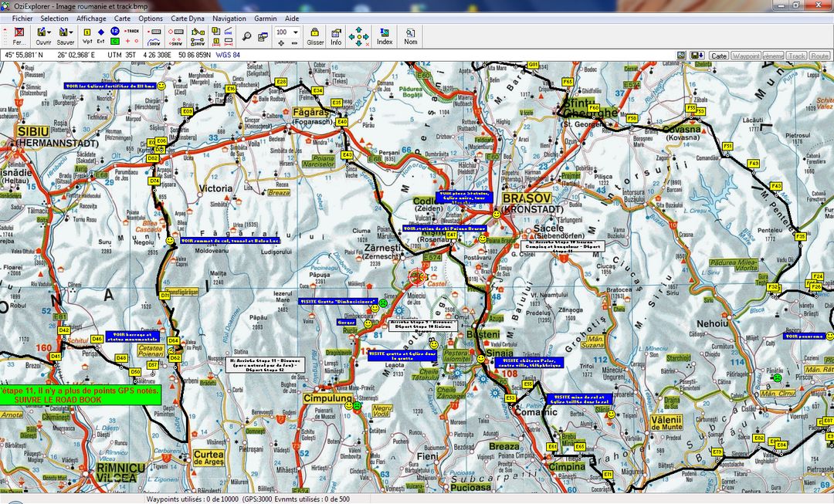This screenshot has width=834, height=504.
Task: Click the right arrow pan-map icon
Action: click(365, 37)
